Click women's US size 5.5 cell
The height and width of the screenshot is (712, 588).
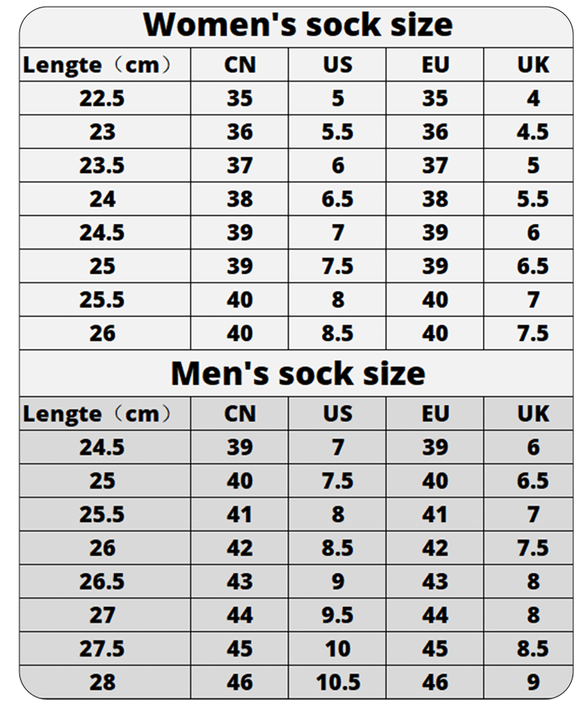pos(337,132)
